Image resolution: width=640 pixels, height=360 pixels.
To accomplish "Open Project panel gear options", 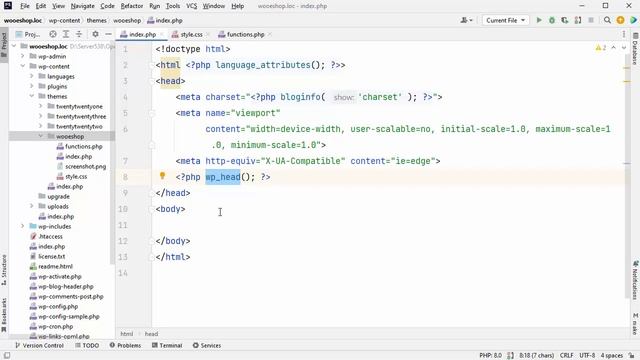I will point(95,34).
